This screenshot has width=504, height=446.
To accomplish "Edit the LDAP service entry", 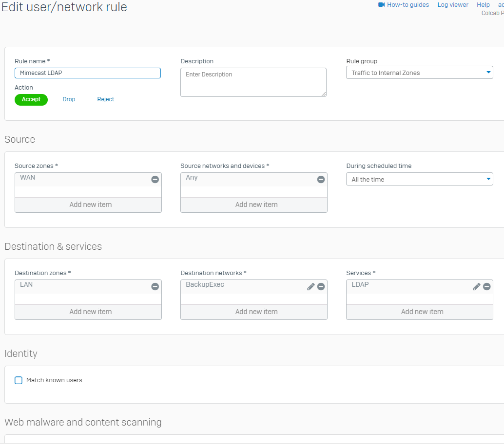I will point(476,287).
